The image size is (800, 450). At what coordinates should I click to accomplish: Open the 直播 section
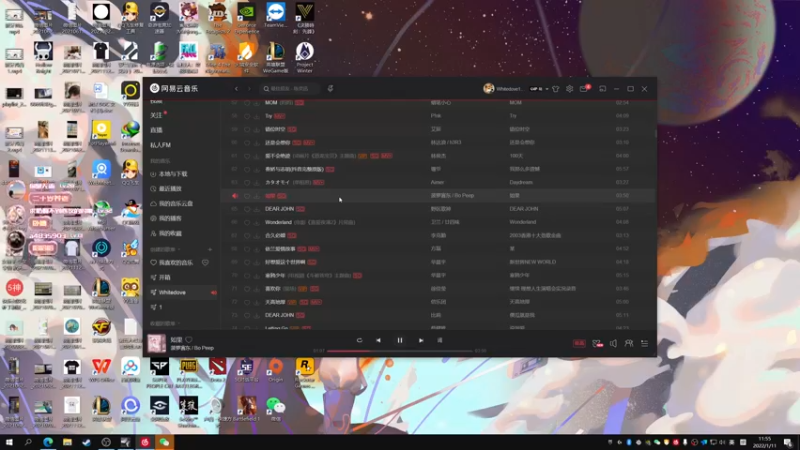pyautogui.click(x=156, y=131)
